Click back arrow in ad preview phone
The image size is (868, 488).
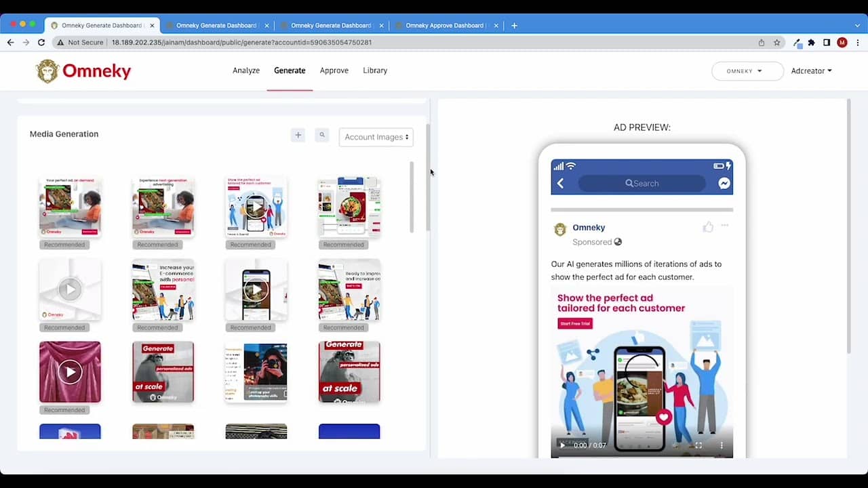[x=560, y=183]
